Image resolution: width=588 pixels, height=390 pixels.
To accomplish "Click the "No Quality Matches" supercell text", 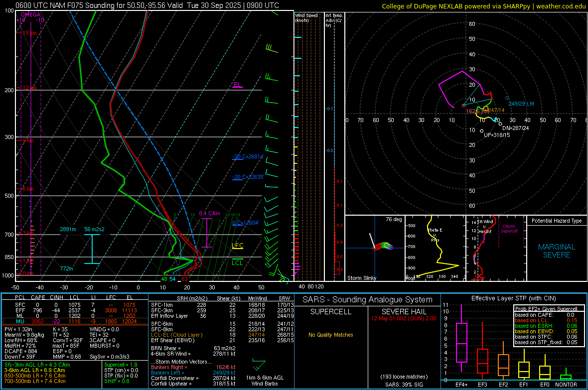I will pos(331,335).
